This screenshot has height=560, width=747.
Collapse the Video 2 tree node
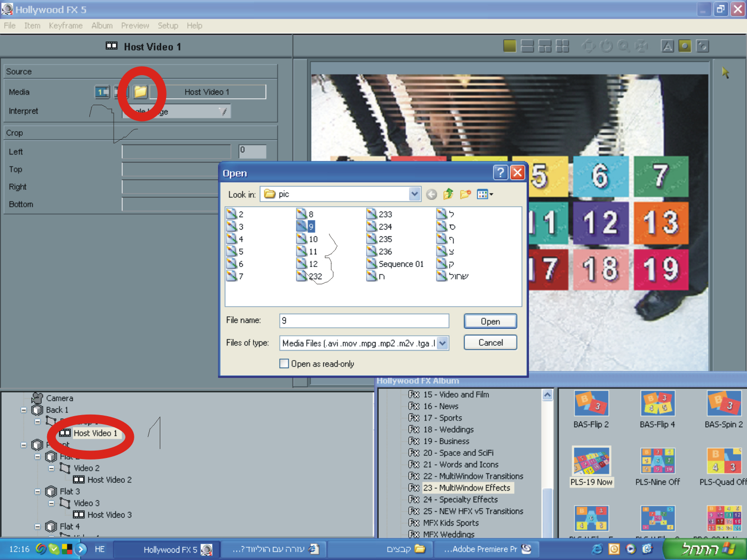pos(51,468)
